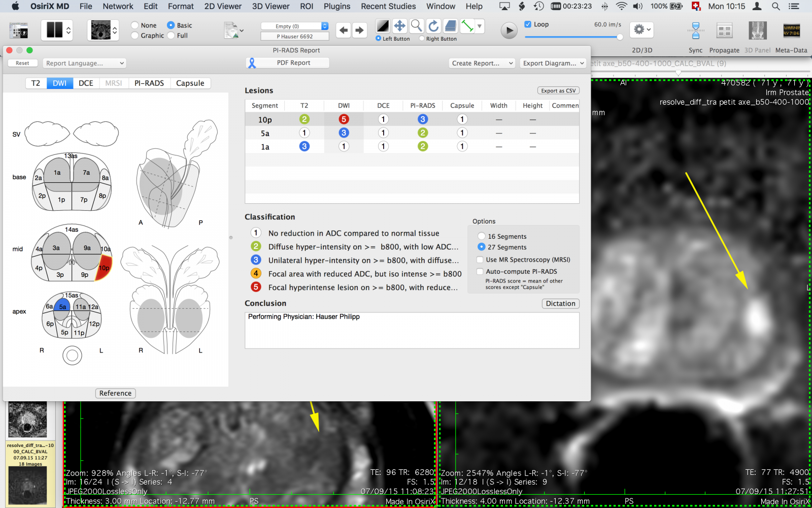Enable Use MR Spectroscopy (MRSI)
Image resolution: width=812 pixels, height=508 pixels.
pyautogui.click(x=480, y=260)
